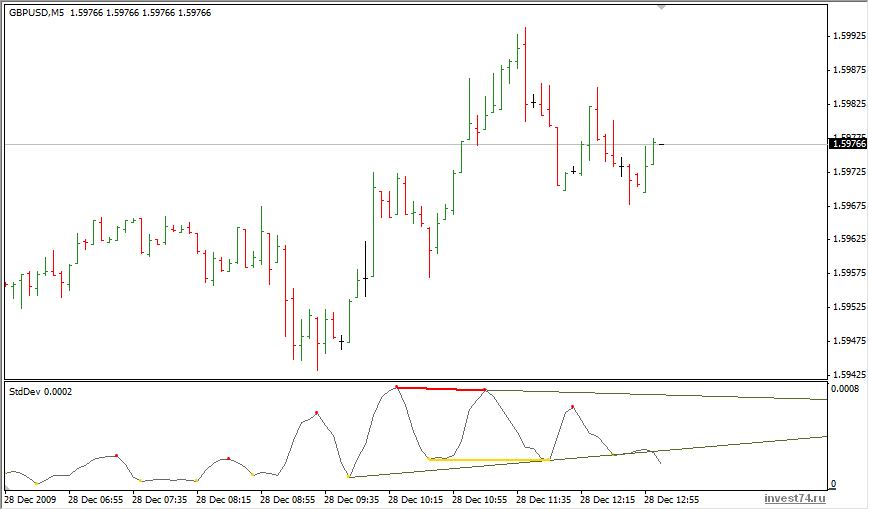Click the 1.59925 price scale label
The width and height of the screenshot is (869, 510).
click(x=848, y=36)
